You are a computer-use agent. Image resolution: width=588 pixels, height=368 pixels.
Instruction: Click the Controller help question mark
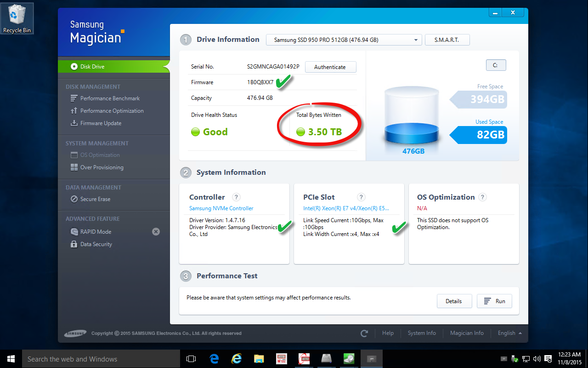click(x=236, y=197)
